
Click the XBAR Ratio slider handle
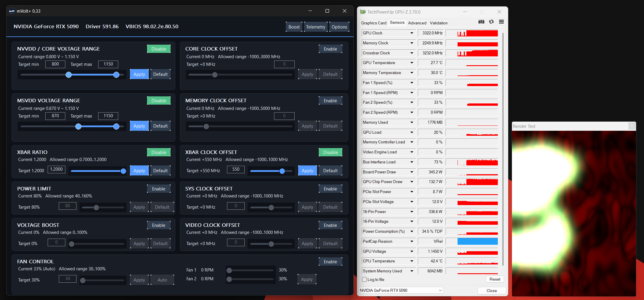click(x=124, y=171)
